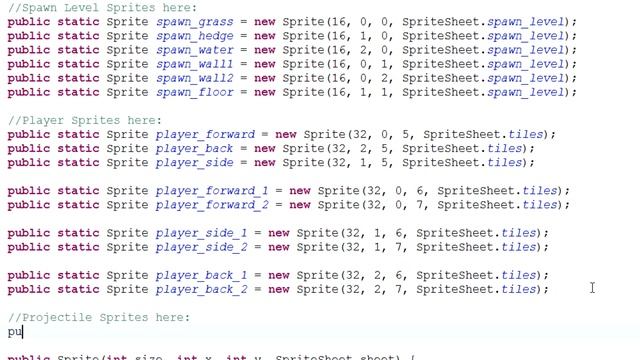Click the '//Player Sprites here:' comment
Screen dimensions: 640x360
coord(85,120)
